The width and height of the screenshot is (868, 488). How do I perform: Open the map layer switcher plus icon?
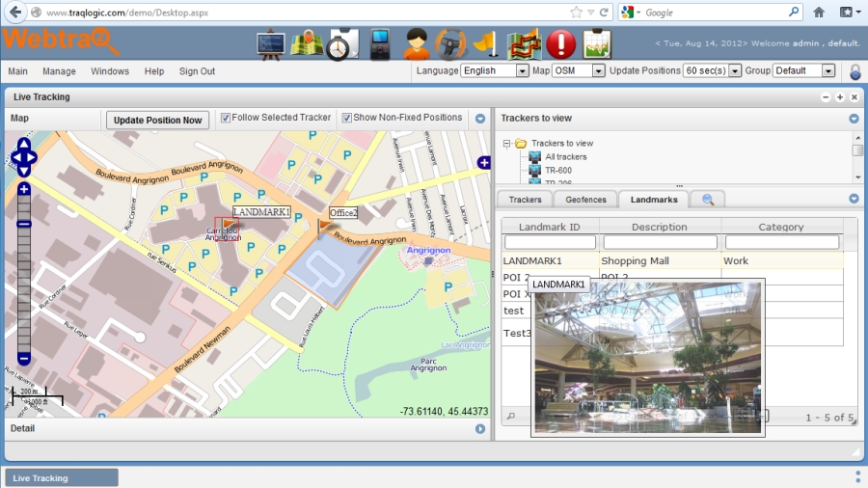coord(484,163)
